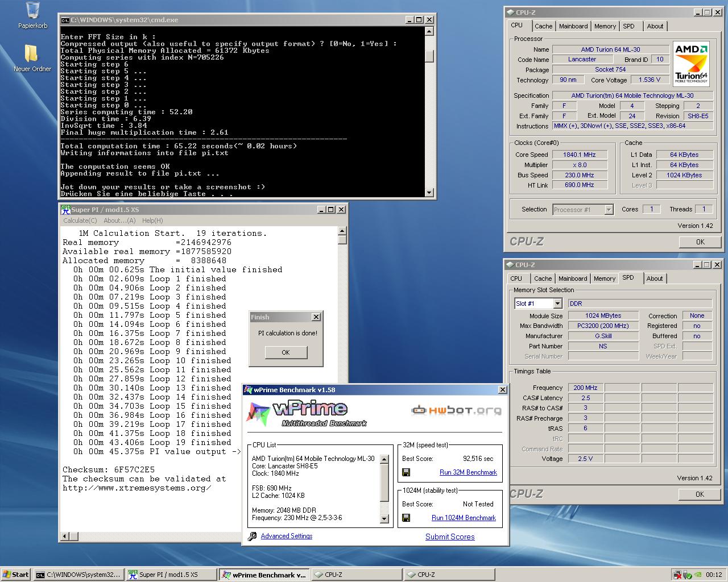This screenshot has height=582, width=728.
Task: Open the Calculate(C) menu in Super PI
Action: click(80, 221)
